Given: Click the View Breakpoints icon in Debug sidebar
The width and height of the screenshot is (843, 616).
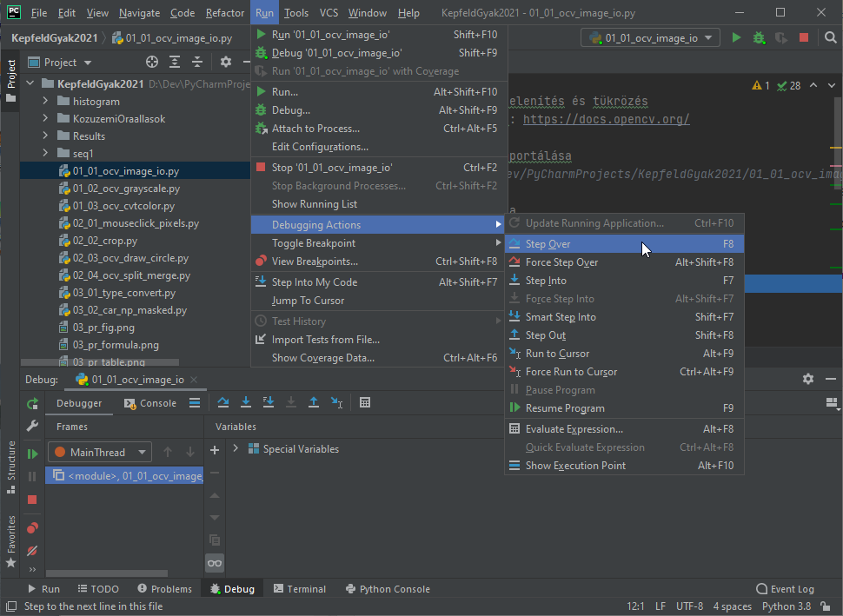Looking at the screenshot, I should [x=32, y=528].
